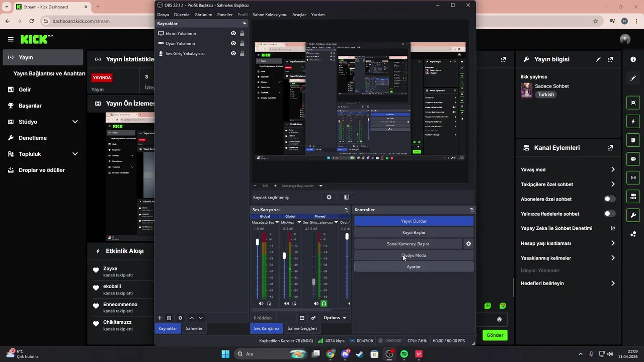Click Masaüstü Ses volume fader handle
Viewport: 644px width, 362px height.
258,242
